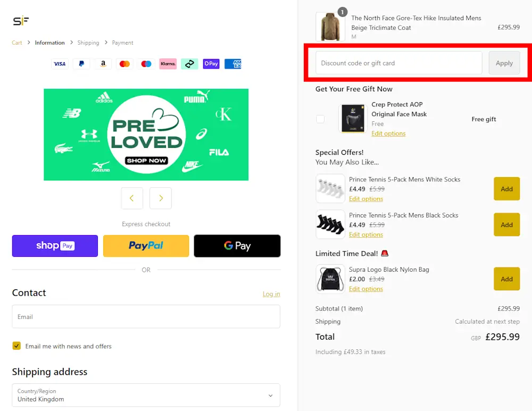Click the Amazon Pay icon
The image size is (532, 411).
pos(103,64)
